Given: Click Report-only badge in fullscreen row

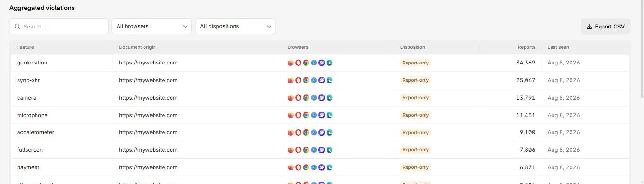Looking at the screenshot, I should coord(416,150).
